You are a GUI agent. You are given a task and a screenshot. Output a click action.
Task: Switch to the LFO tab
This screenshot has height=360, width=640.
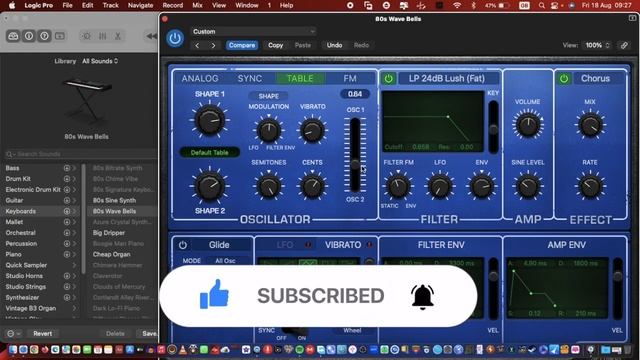284,245
